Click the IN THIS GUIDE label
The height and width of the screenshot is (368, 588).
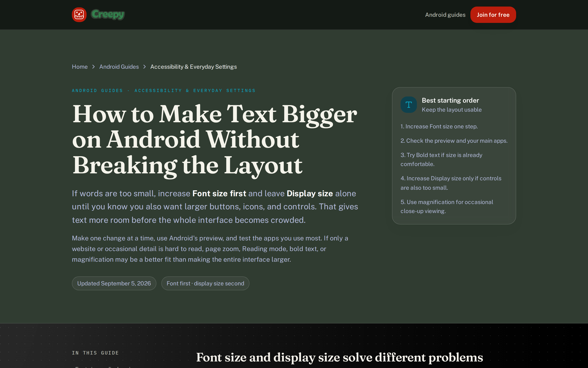click(x=95, y=353)
